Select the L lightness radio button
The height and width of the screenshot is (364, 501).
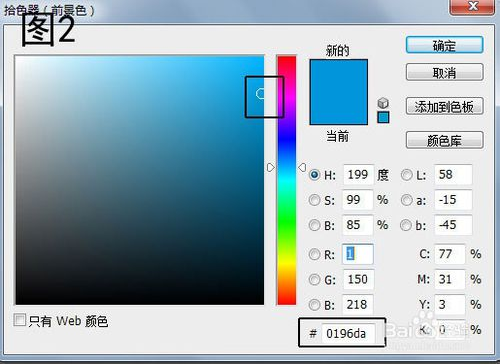406,175
